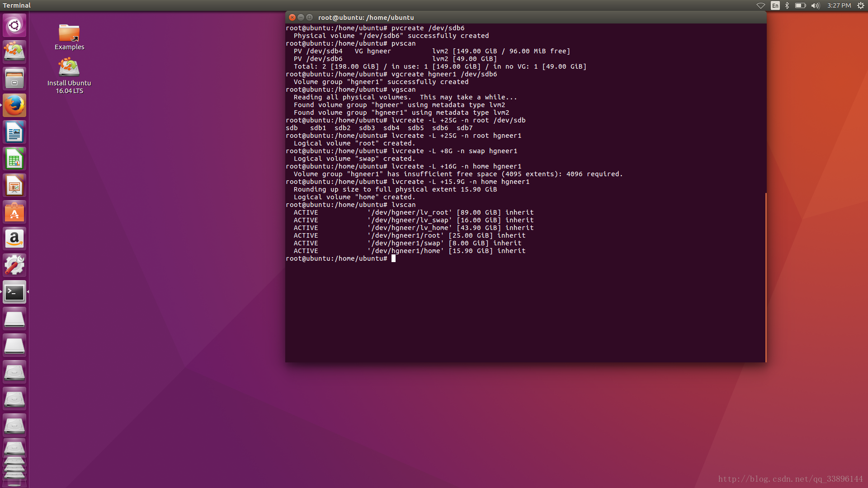Screen dimensions: 868x488
Task: Open the Ubuntu Dash search launcher
Action: click(14, 25)
